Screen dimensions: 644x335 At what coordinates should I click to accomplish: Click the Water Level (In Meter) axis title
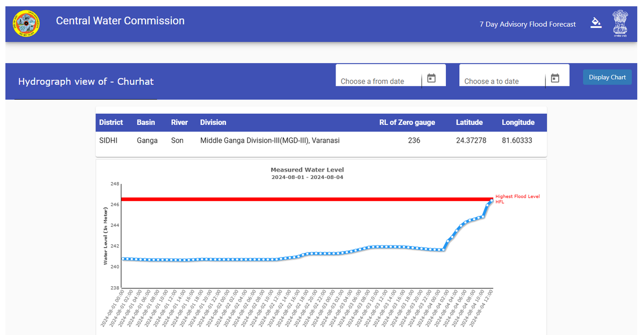click(x=106, y=236)
